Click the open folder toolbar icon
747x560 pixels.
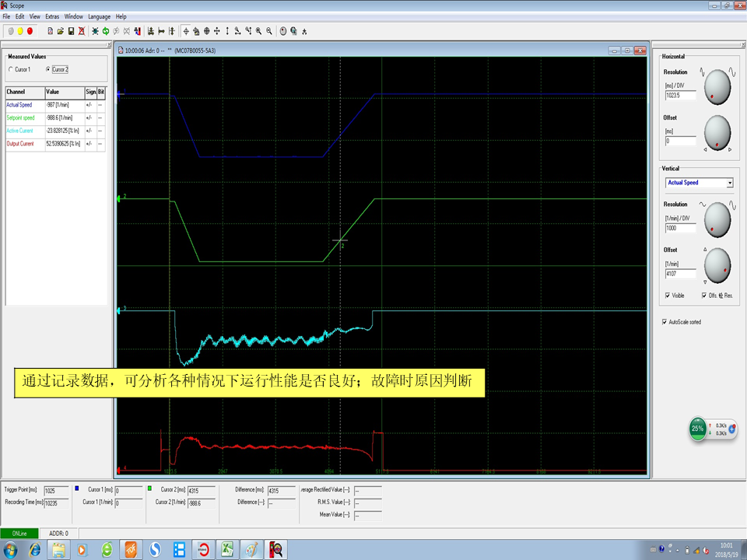[x=60, y=31]
